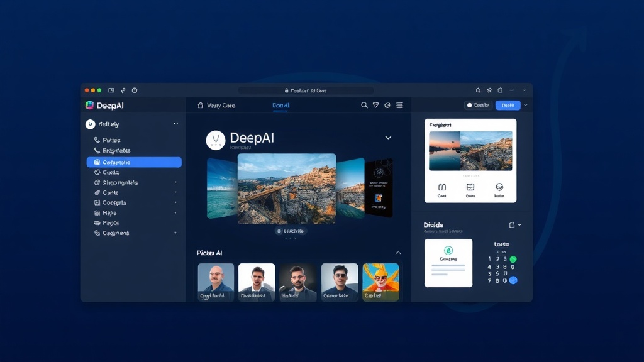Open the search magnifier in the top navigation
The image size is (644, 362).
(x=364, y=106)
